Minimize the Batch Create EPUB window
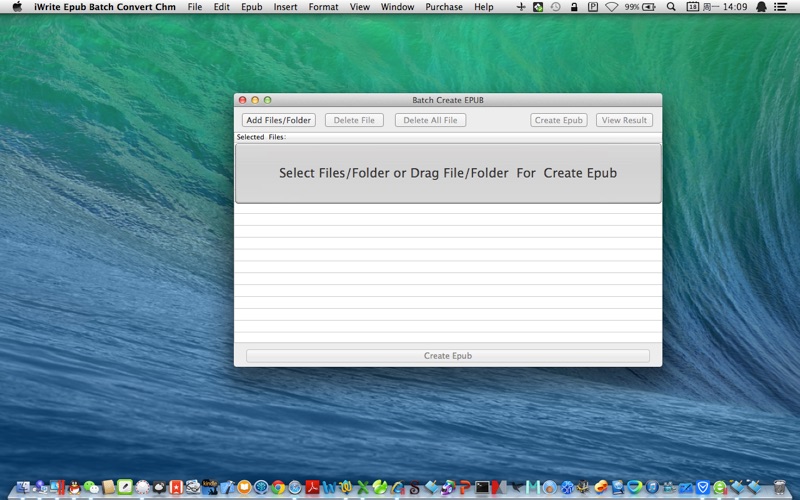 click(255, 100)
